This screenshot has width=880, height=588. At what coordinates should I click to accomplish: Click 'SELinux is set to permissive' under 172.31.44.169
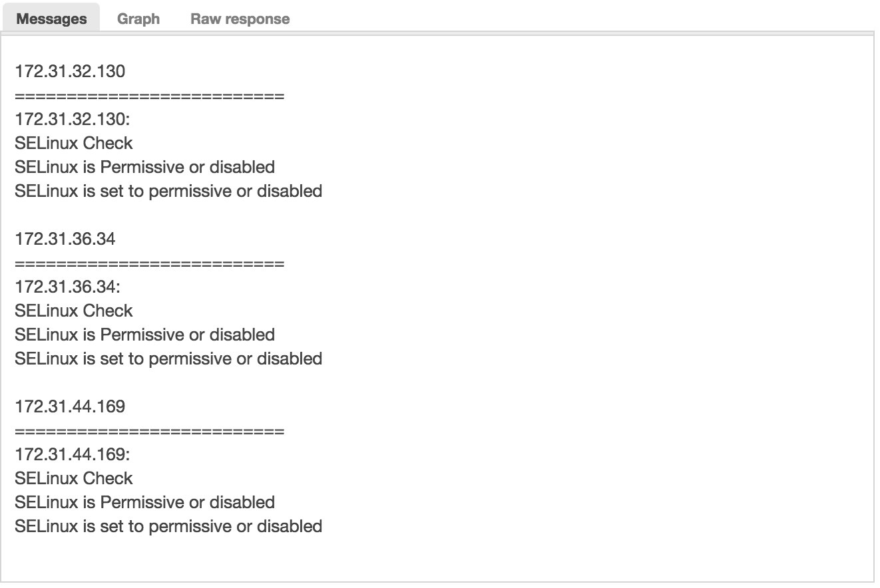pyautogui.click(x=124, y=526)
